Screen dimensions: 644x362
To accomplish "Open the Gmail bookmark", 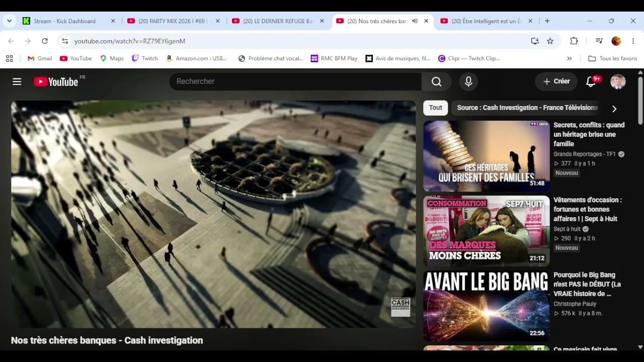I will 40,58.
